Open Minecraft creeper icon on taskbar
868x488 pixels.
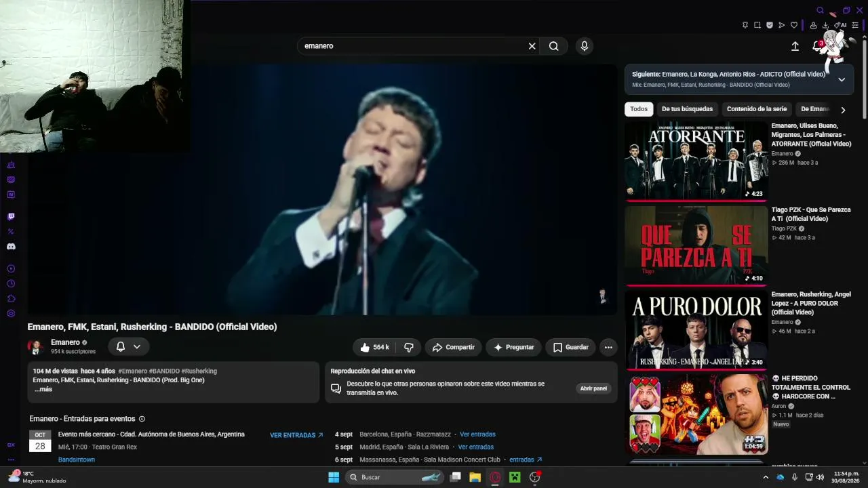coord(515,477)
